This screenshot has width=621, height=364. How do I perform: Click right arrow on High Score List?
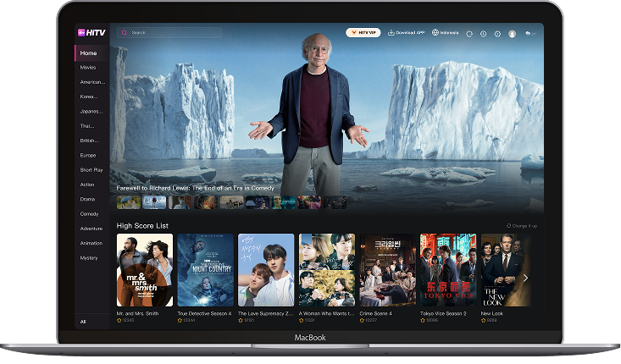coord(525,278)
